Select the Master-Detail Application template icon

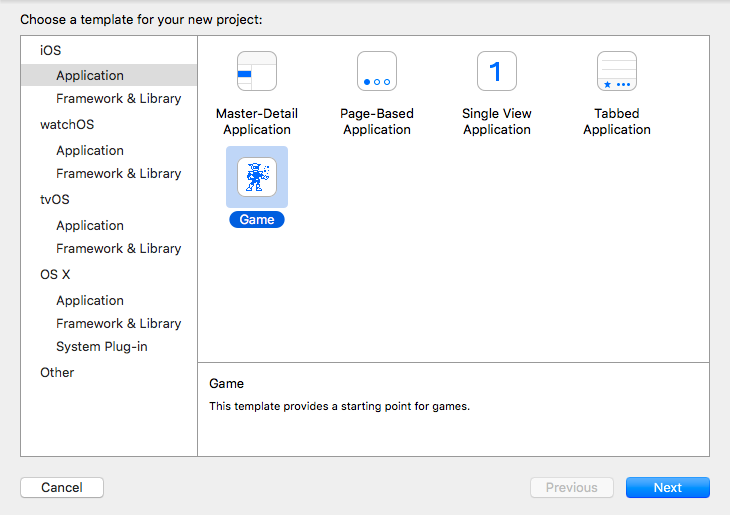coord(257,71)
